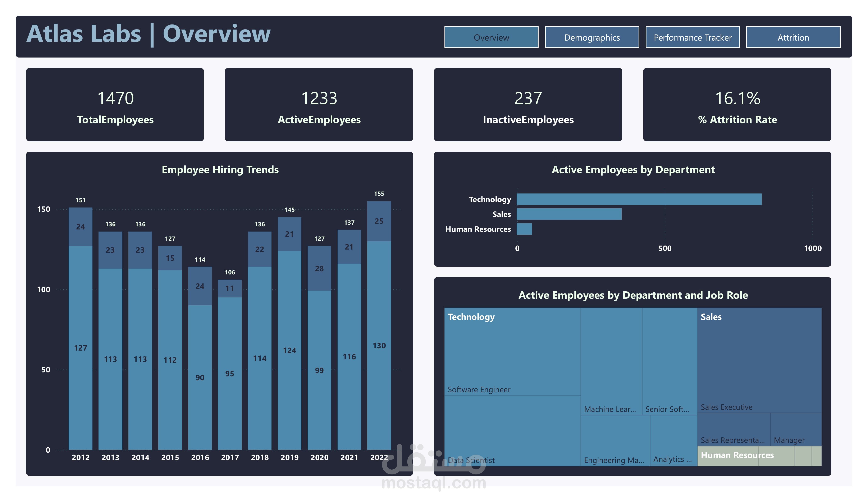
Task: Select the InactiveEmployees 237 card
Action: click(528, 104)
